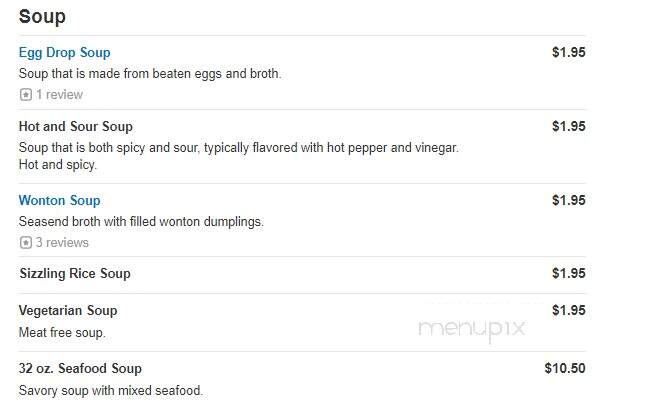Click the Sizzling Rice Soup $1.95 price
This screenshot has width=651, height=411.
point(568,273)
